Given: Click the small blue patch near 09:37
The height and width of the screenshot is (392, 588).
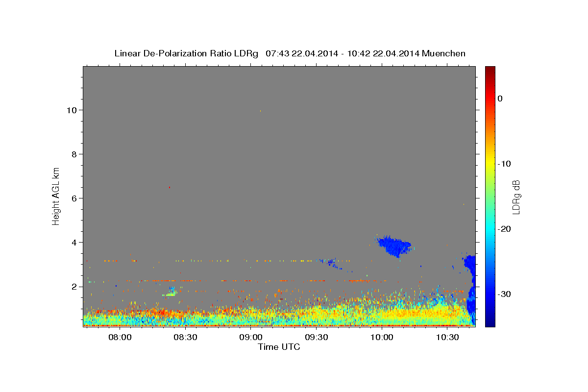Looking at the screenshot, I should [332, 264].
